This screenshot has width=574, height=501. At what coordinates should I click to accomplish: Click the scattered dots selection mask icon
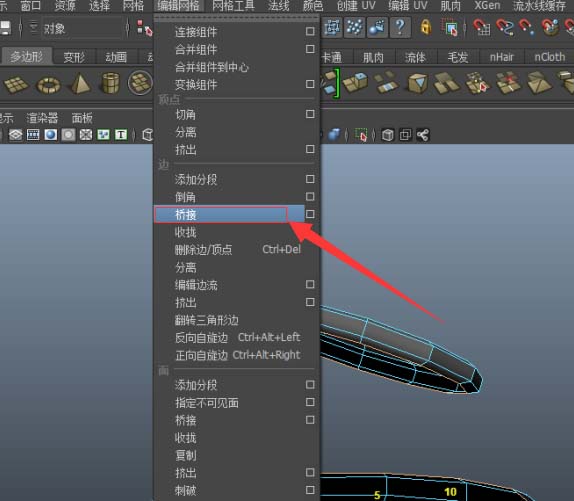pyautogui.click(x=354, y=27)
